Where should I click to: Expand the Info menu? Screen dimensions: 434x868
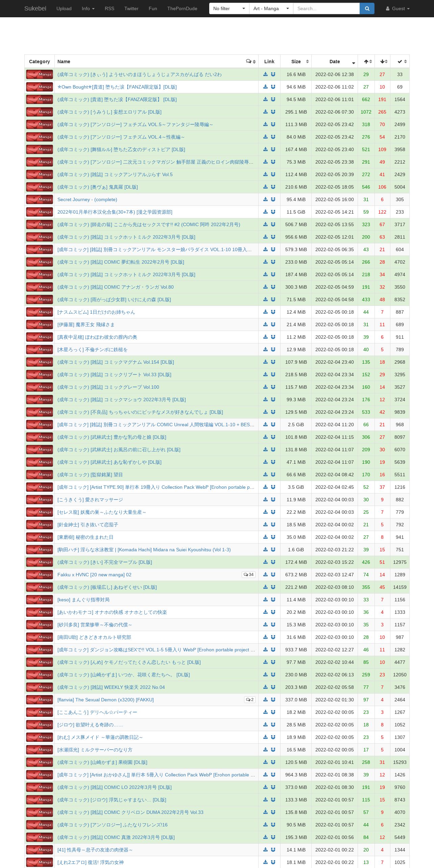click(88, 8)
